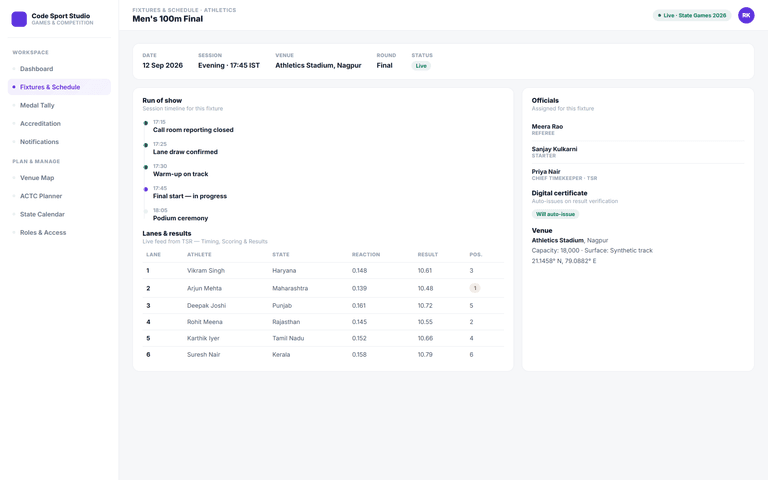Click result time 10.79
Image resolution: width=768 pixels, height=480 pixels.
pos(425,354)
